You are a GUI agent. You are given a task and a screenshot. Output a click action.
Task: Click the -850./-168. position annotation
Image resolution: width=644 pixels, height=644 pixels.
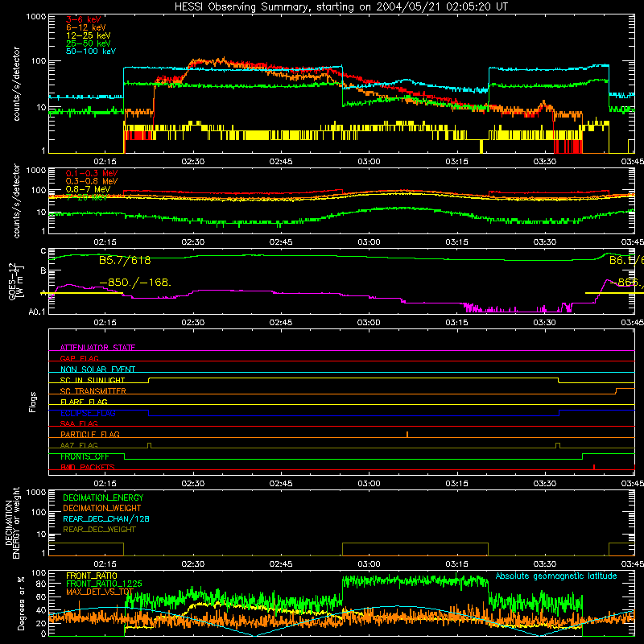(135, 283)
